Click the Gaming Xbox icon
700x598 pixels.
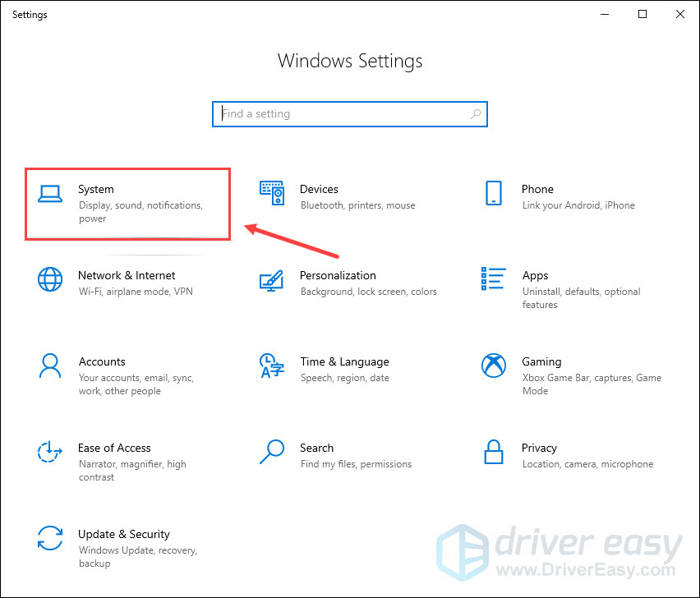coord(494,366)
